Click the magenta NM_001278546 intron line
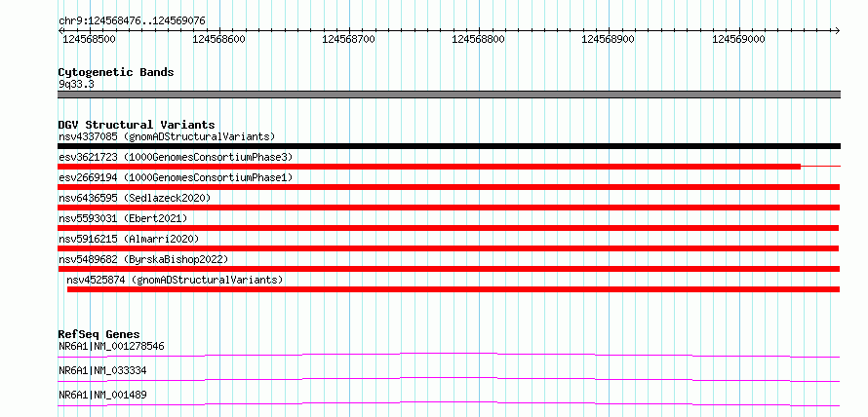Image resolution: width=868 pixels, height=417 pixels. [449, 355]
